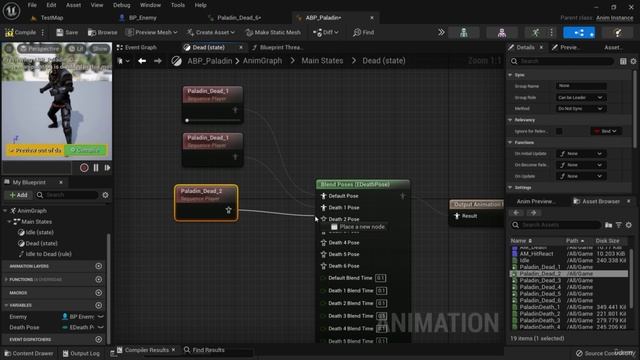The image size is (640, 360).
Task: Open compile options three-dot menu
Action: (42, 32)
